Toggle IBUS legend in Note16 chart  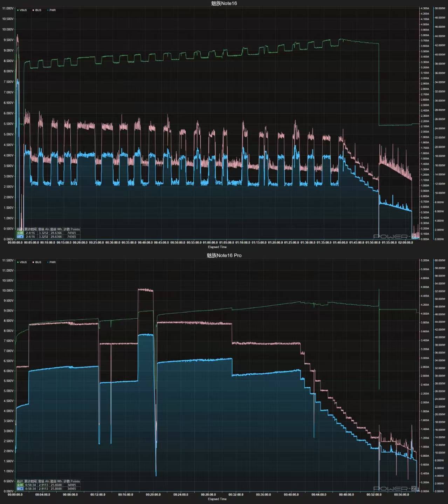click(x=37, y=10)
